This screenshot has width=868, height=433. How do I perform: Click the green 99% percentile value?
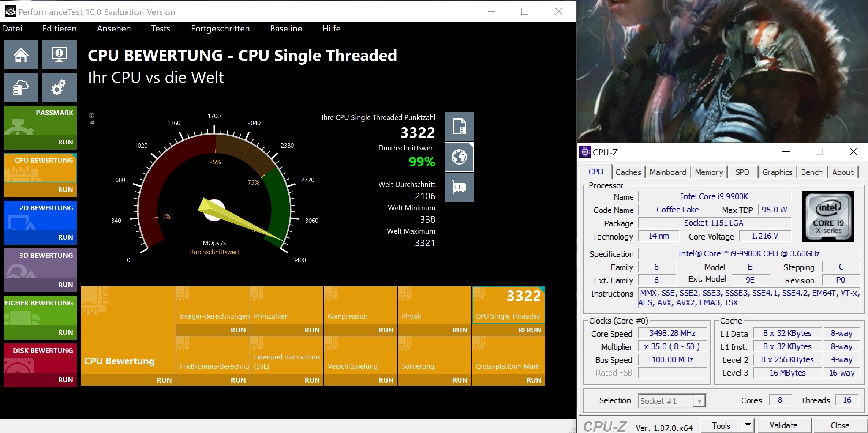422,162
